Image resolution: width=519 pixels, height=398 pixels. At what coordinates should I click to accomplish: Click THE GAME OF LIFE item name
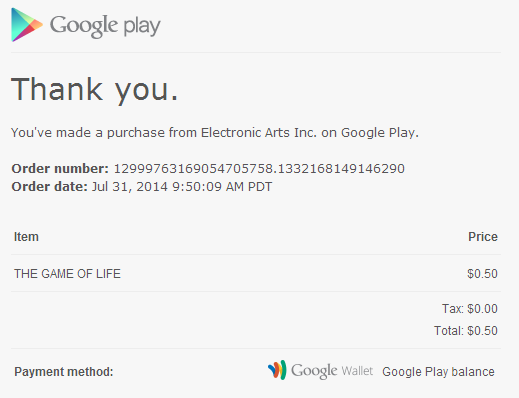point(67,274)
